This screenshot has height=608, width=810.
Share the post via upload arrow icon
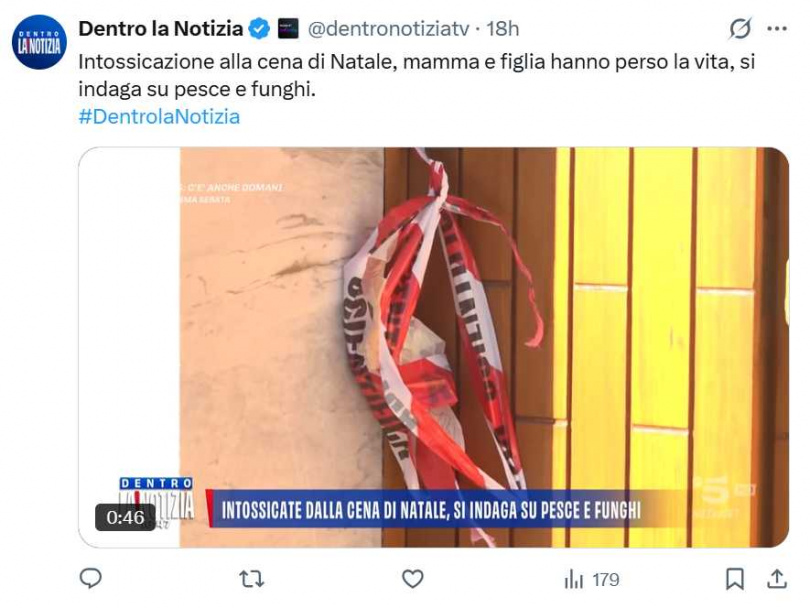tap(776, 579)
